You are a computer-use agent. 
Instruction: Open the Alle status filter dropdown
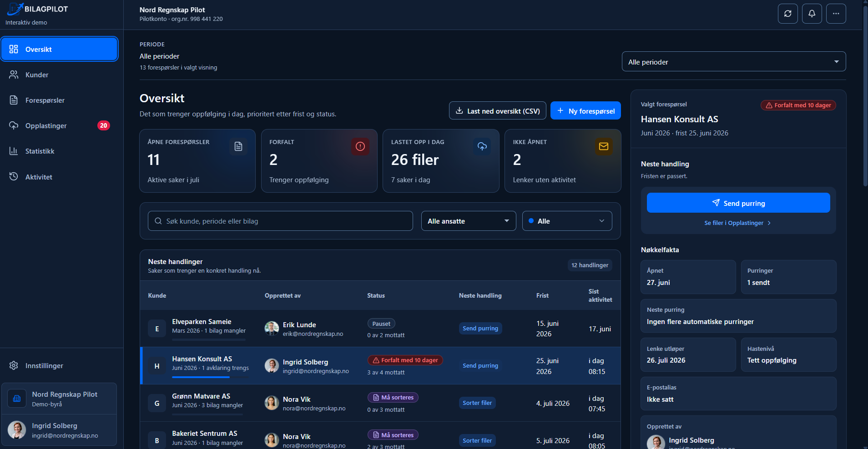pos(567,221)
